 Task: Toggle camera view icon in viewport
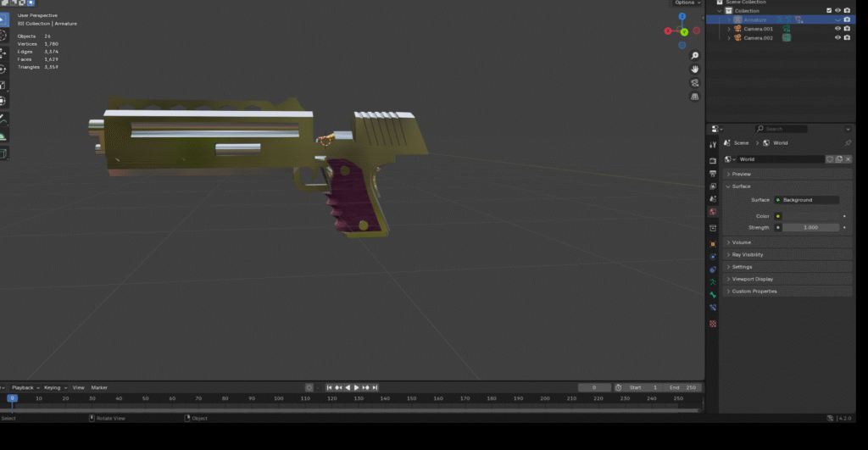tap(694, 83)
